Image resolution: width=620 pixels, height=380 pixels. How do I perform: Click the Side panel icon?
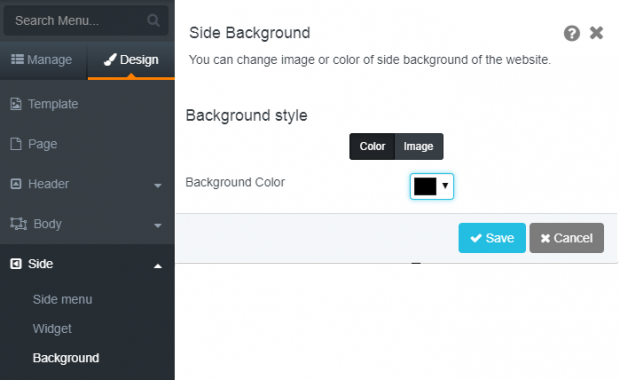pos(16,264)
